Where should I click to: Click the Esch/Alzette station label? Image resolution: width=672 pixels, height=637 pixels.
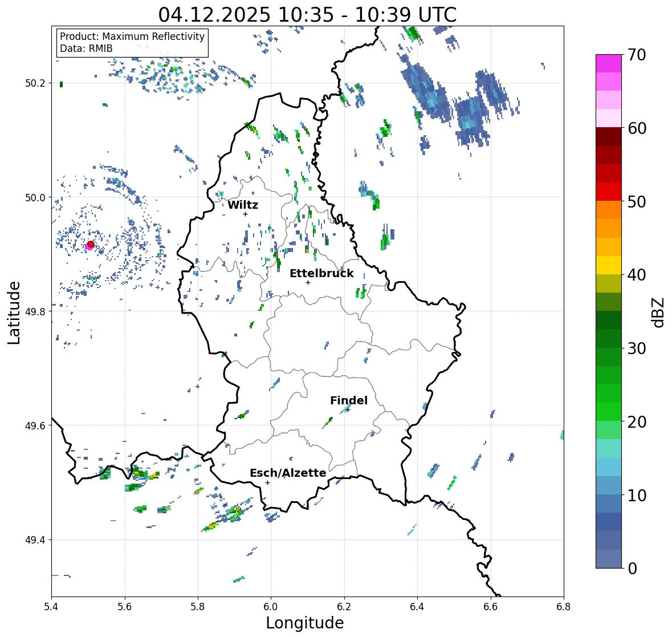pos(288,473)
